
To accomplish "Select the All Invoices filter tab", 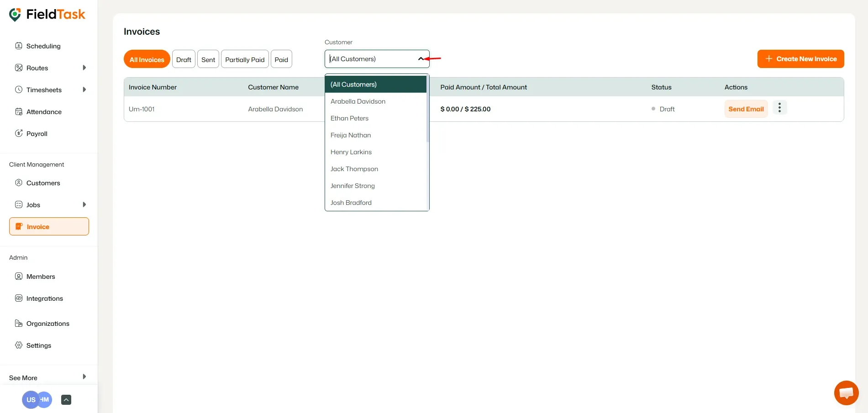I will point(147,59).
